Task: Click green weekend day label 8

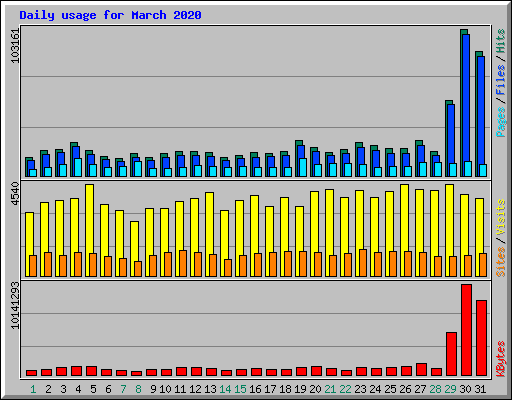Action: (x=138, y=389)
